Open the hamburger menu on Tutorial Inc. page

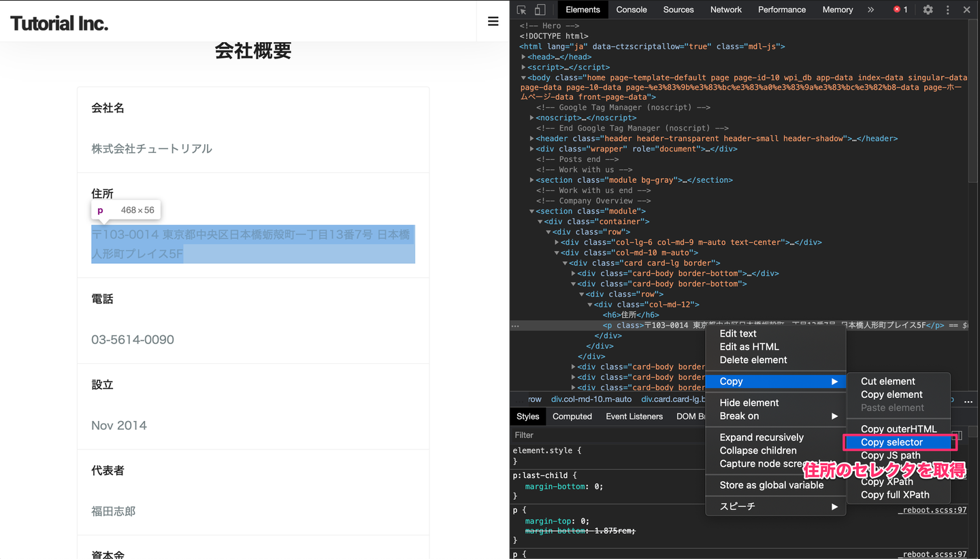point(493,22)
